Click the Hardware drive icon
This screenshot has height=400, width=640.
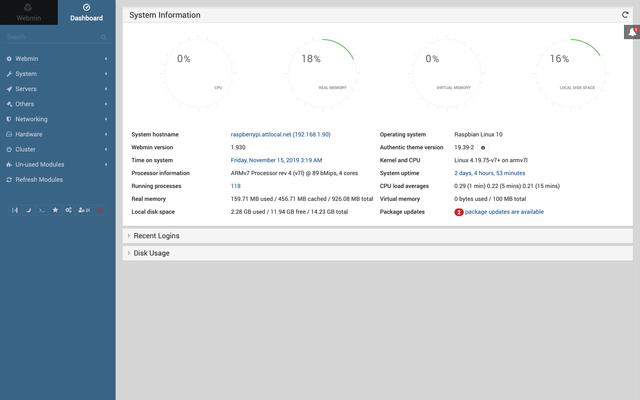(x=9, y=134)
